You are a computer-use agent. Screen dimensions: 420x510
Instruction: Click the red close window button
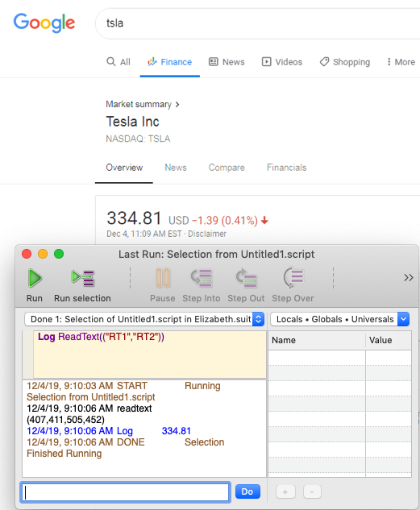tap(27, 254)
